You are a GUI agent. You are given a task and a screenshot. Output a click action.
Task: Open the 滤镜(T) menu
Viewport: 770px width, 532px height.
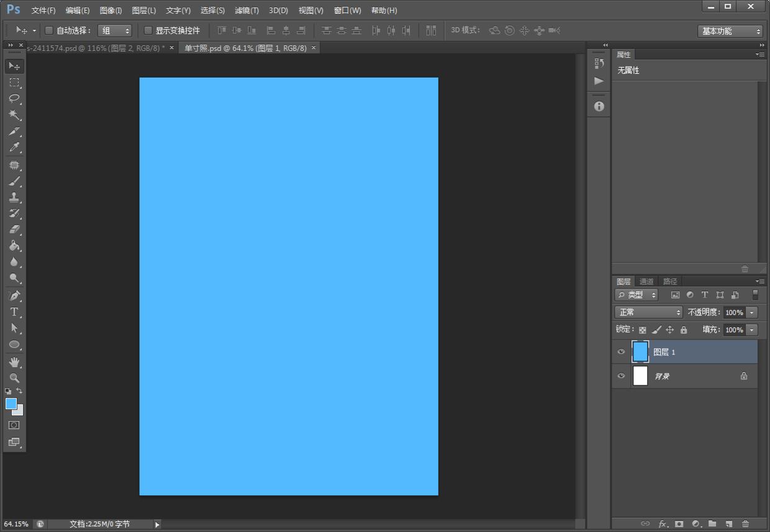[247, 11]
